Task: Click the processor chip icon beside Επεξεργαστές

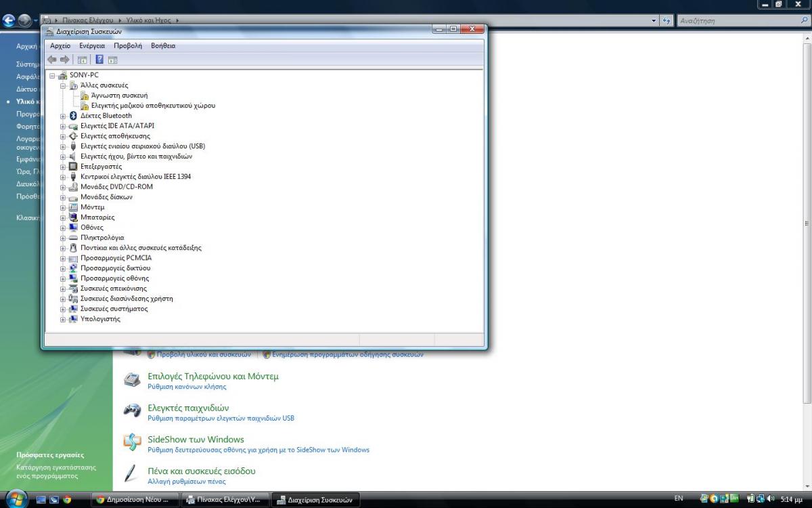Action: [74, 167]
